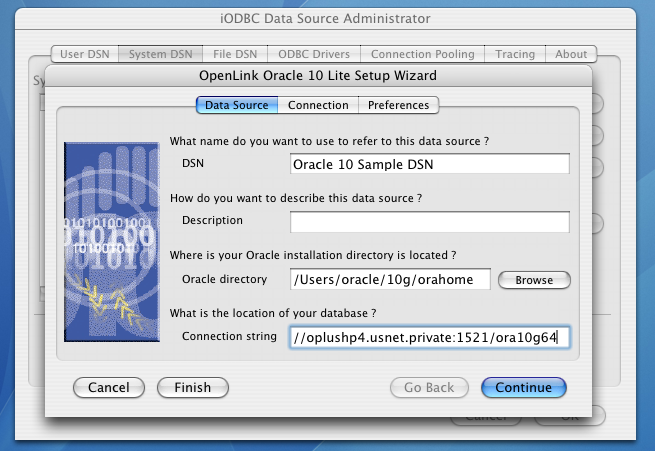Open the Preferences tab in wizard

[399, 105]
